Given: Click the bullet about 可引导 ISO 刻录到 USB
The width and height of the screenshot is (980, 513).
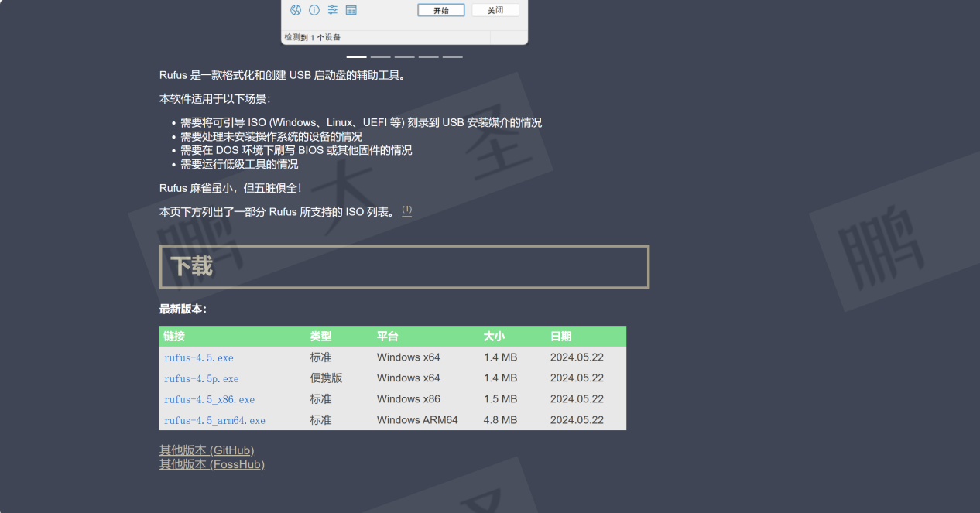Looking at the screenshot, I should tap(362, 123).
